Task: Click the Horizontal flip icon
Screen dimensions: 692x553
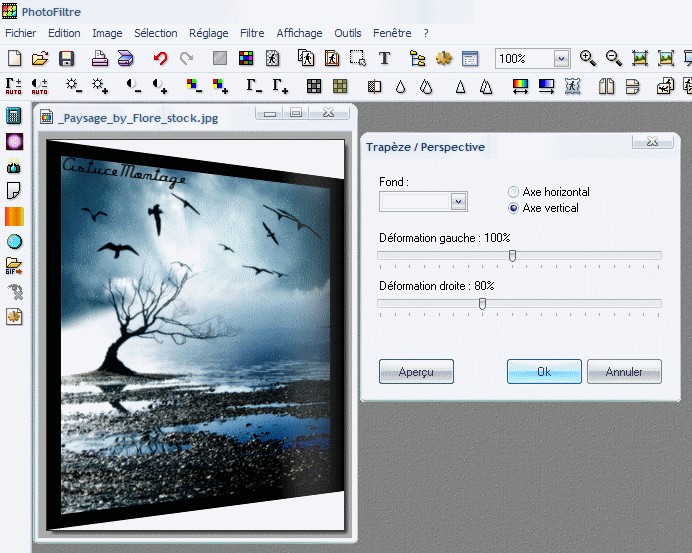Action: pyautogui.click(x=606, y=86)
